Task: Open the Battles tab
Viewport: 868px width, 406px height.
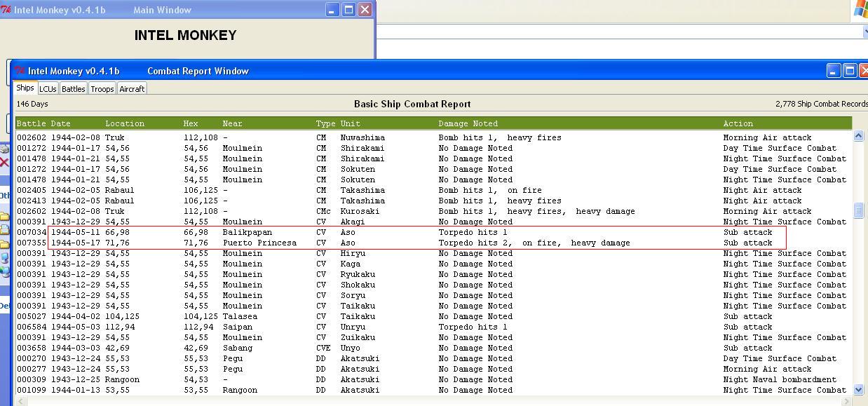Action: click(73, 89)
